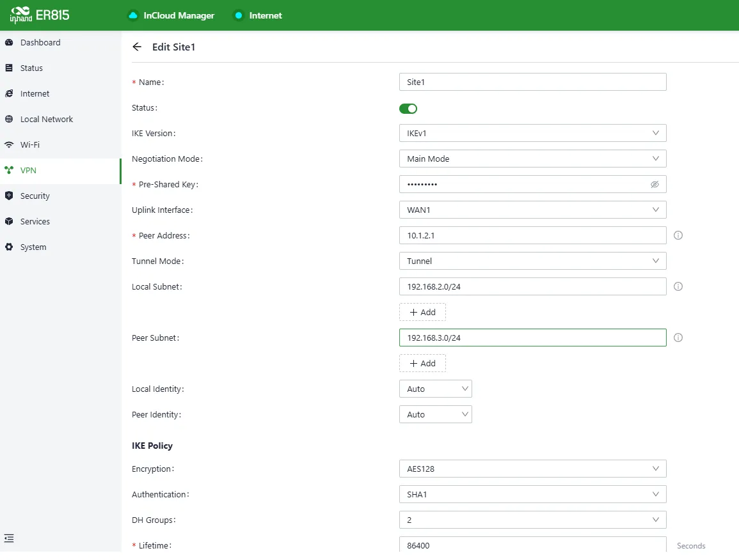Viewport: 739px width, 560px height.
Task: Go back using the arrow beside Edit Site1
Action: (137, 47)
